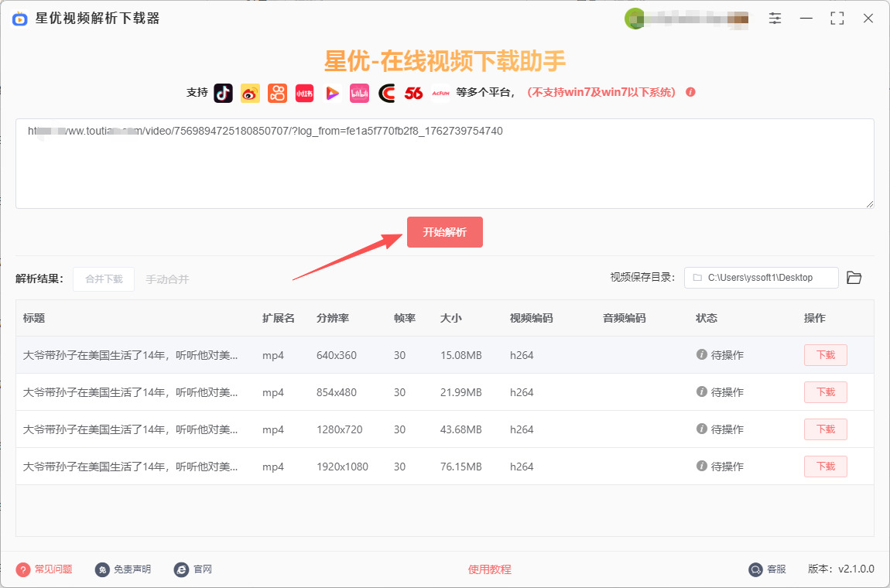Click the 免责声明 round icon
This screenshot has width=890, height=588.
[102, 569]
